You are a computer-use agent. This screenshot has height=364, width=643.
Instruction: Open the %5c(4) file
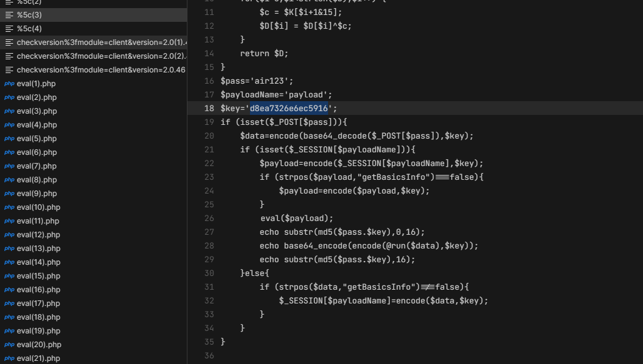(94, 29)
